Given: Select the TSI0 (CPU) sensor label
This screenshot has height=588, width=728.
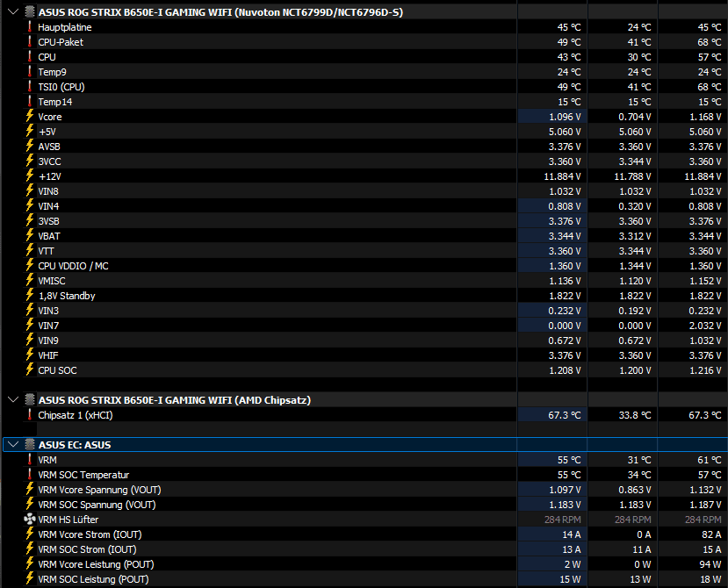Looking at the screenshot, I should [61, 87].
